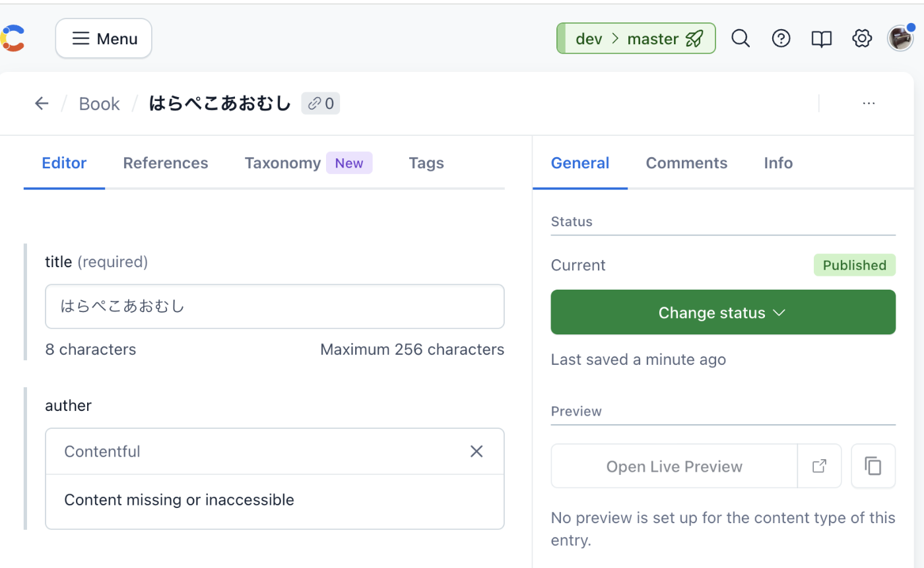Expand the Change status dropdown

pos(723,313)
